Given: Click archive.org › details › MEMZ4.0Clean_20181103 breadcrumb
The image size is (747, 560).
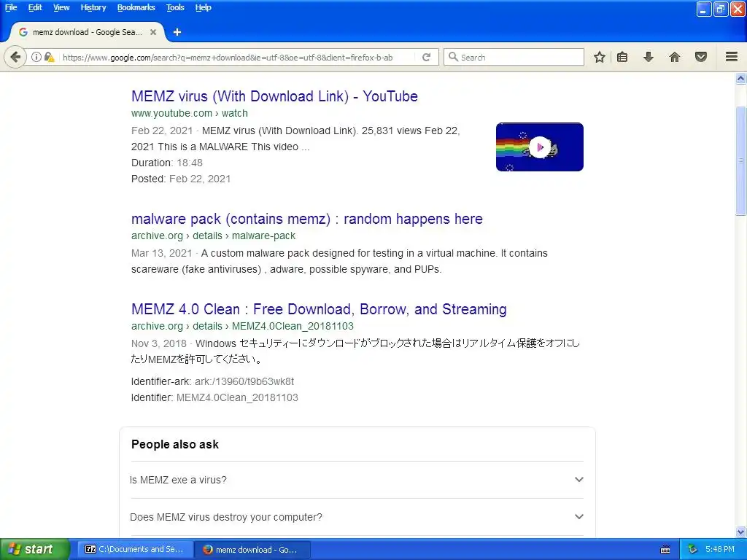Looking at the screenshot, I should [242, 326].
